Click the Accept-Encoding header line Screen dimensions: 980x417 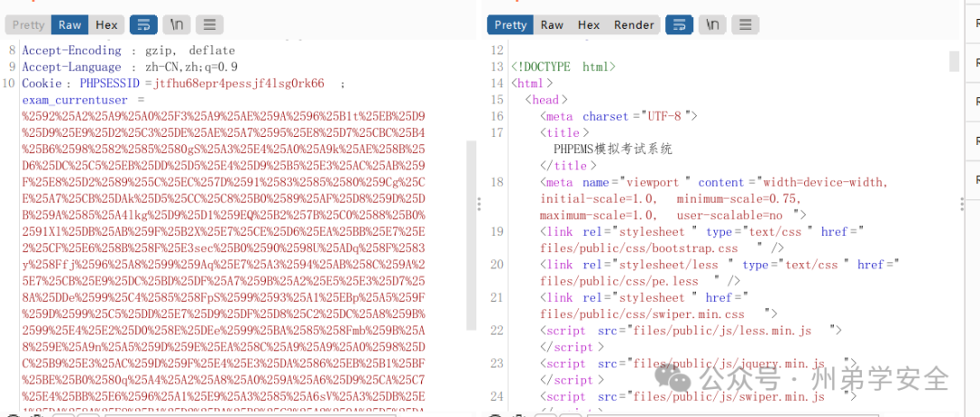pos(128,51)
